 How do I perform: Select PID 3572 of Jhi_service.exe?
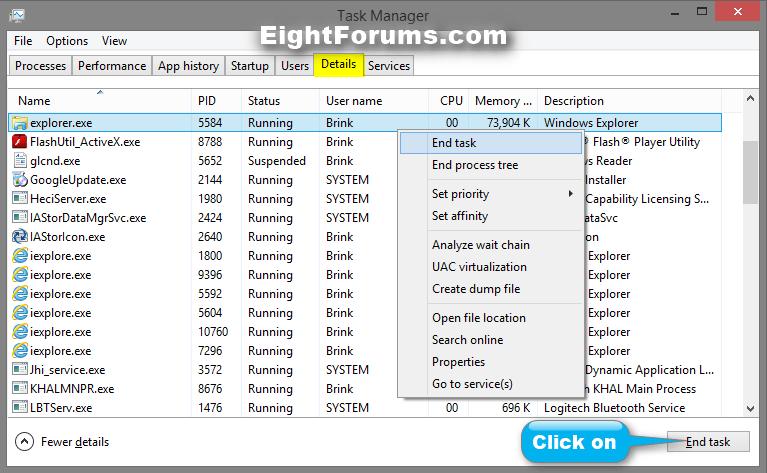[x=210, y=370]
